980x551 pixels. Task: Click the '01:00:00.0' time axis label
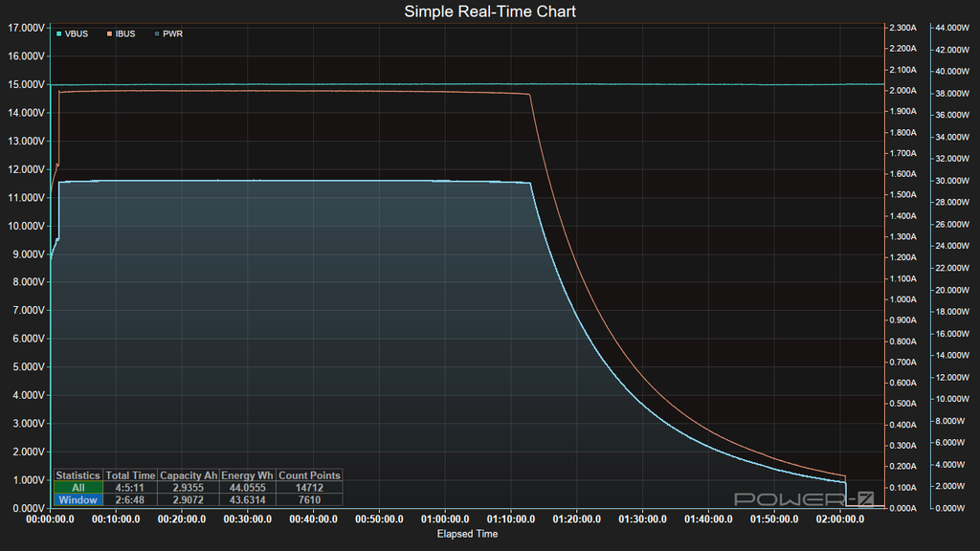(x=445, y=519)
